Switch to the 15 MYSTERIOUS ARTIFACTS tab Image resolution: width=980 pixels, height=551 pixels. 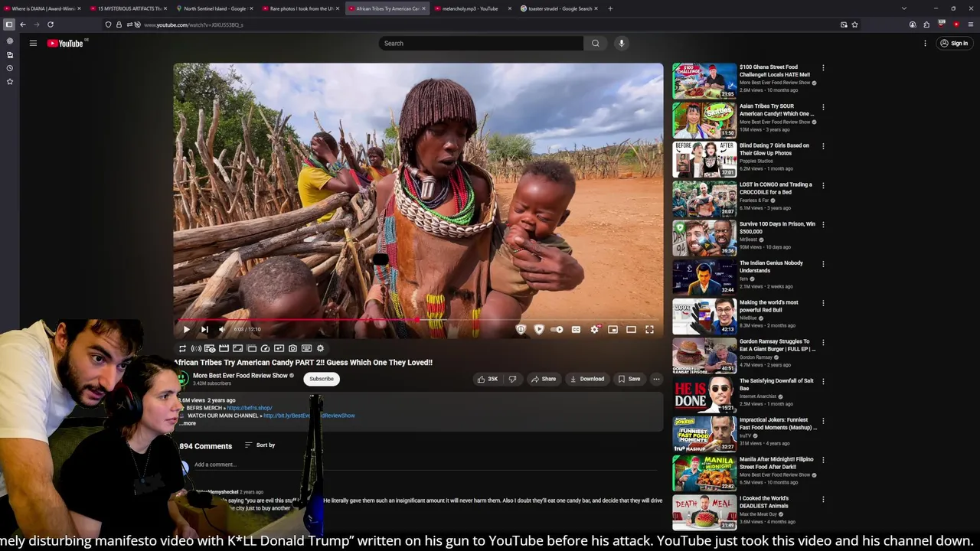pos(129,8)
